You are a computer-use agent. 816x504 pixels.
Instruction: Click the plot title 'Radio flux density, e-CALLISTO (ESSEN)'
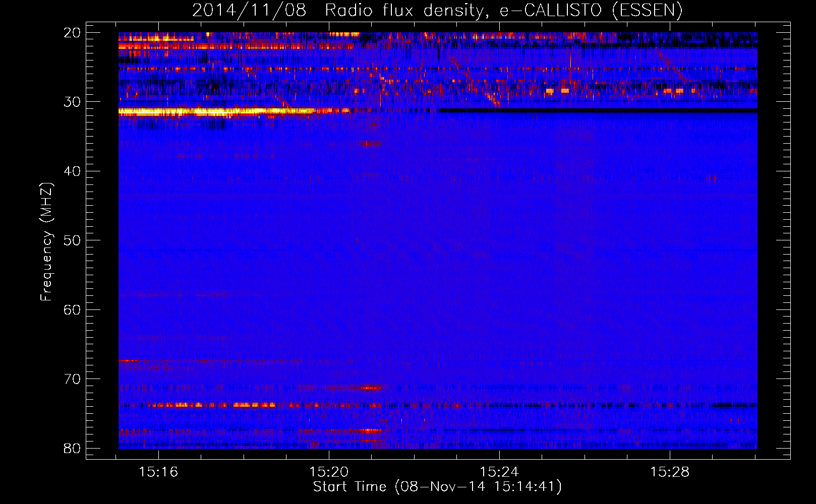pos(503,11)
